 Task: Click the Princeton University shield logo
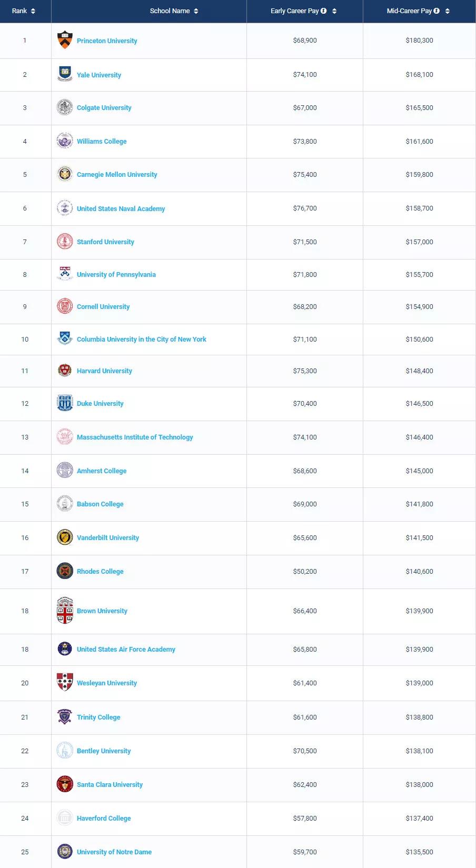65,40
